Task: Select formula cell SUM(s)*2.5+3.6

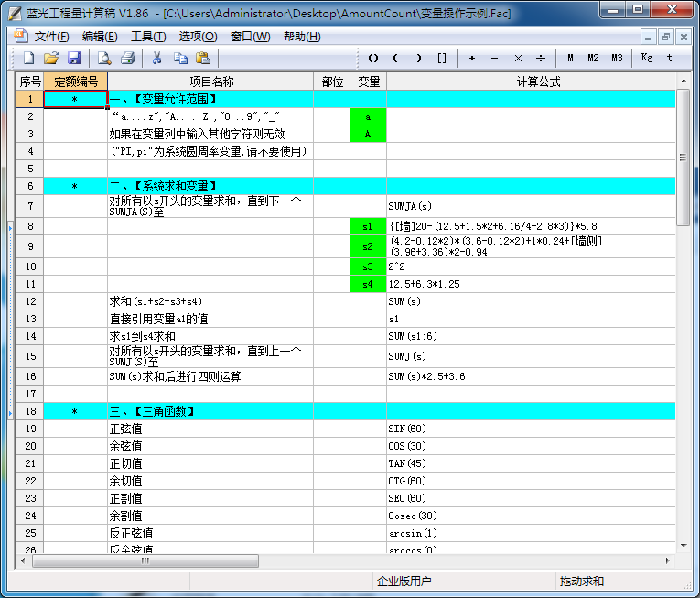Action: pyautogui.click(x=532, y=376)
